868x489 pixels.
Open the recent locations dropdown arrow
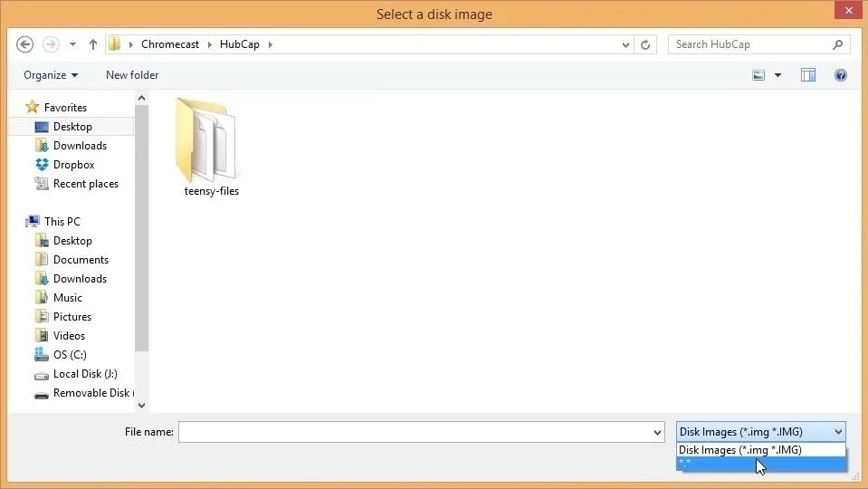(72, 44)
